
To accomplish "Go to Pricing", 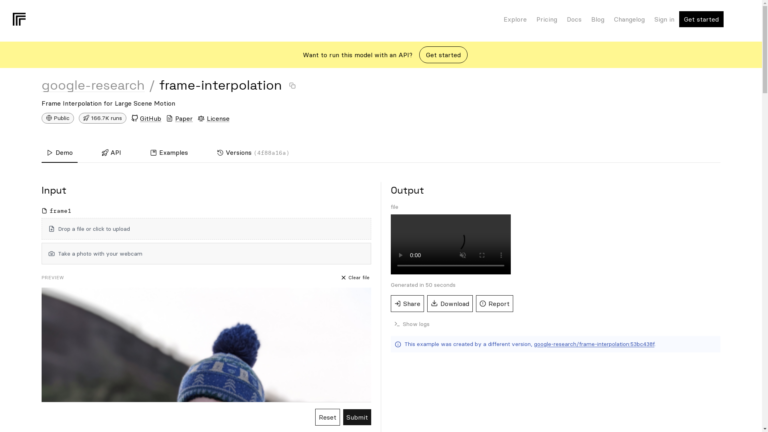I will pyautogui.click(x=547, y=20).
